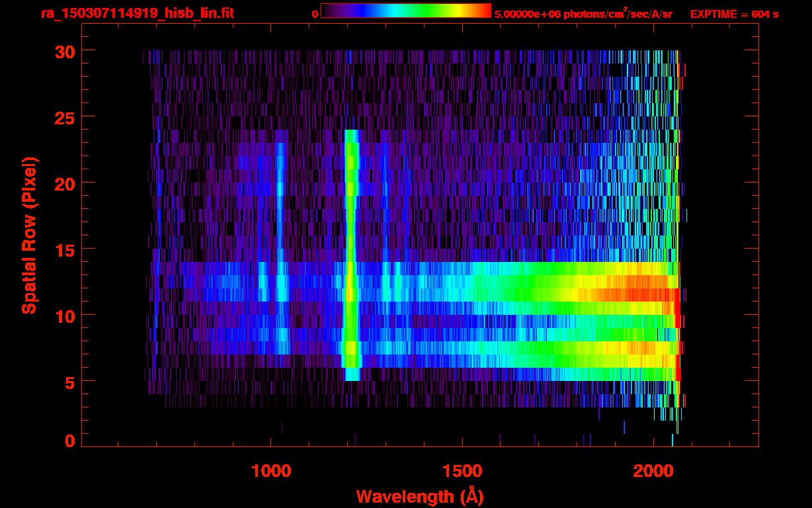
Task: Click the filename ra_150307114919_hisb_lin.fit
Action: coord(138,13)
